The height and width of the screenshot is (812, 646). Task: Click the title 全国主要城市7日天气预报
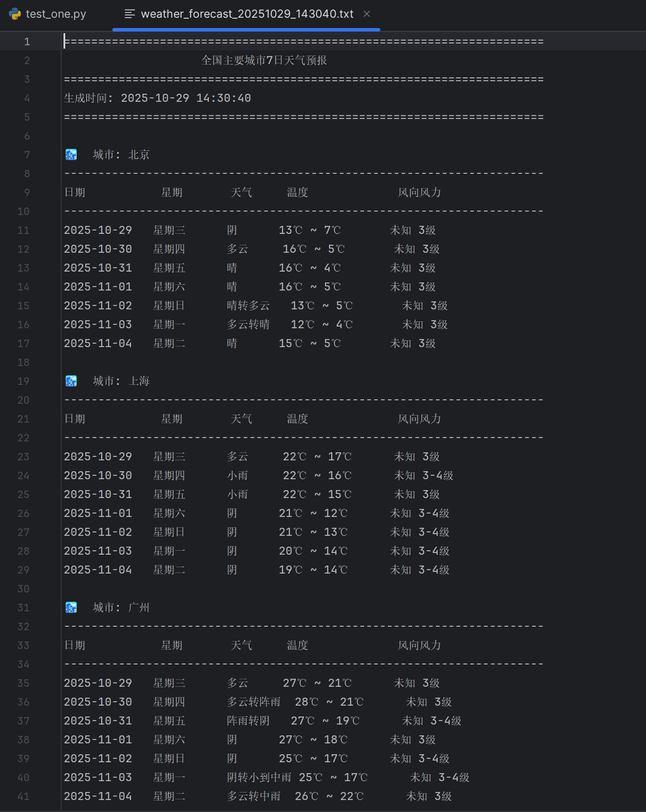pyautogui.click(x=264, y=60)
